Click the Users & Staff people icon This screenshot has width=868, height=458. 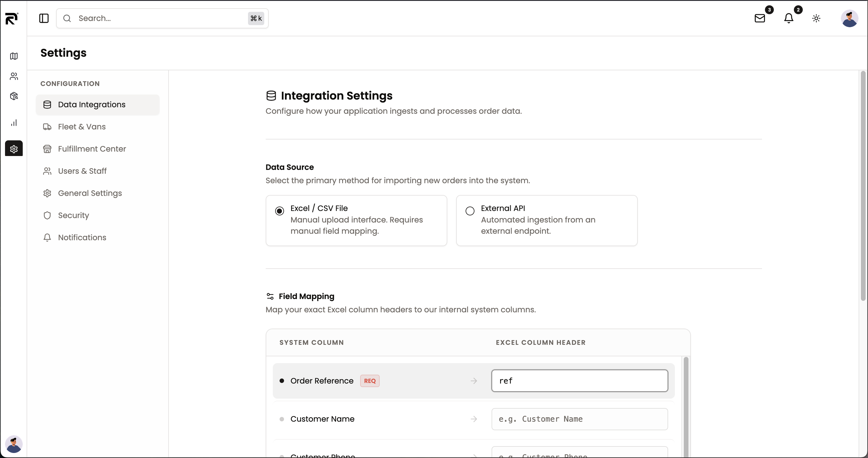47,171
